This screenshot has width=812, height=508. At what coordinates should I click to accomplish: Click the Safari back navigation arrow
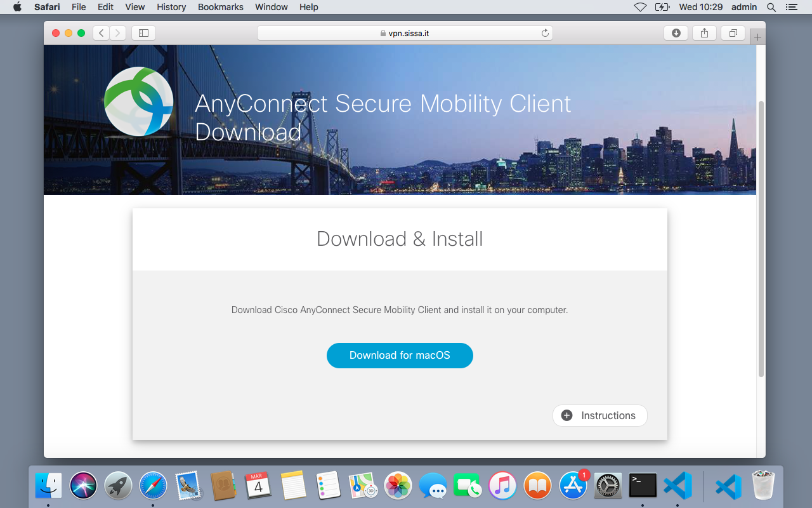click(101, 33)
